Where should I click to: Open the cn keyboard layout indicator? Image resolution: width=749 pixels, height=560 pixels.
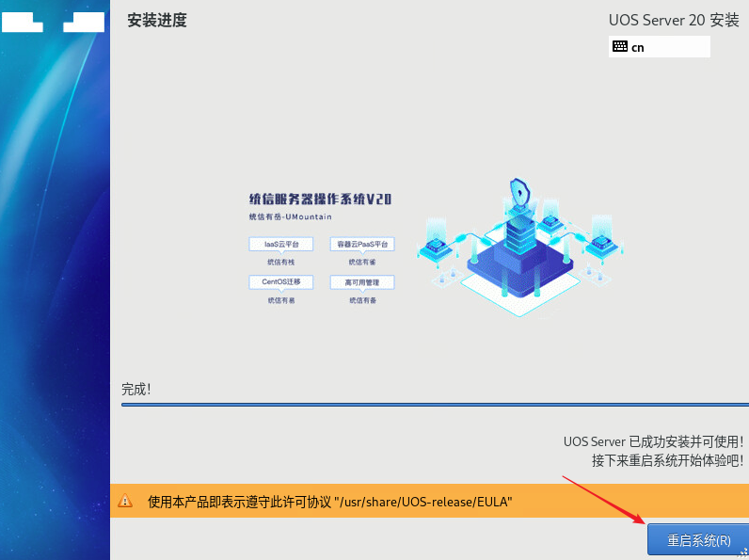[660, 47]
